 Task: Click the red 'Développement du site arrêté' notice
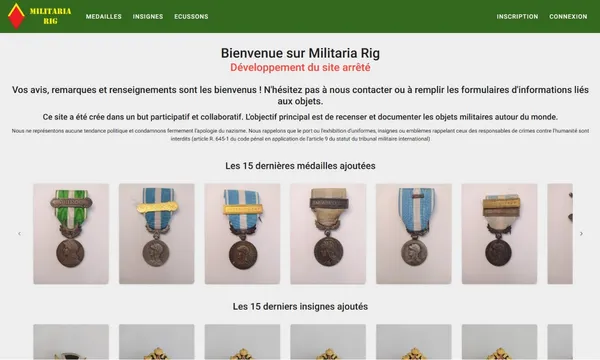coord(300,67)
